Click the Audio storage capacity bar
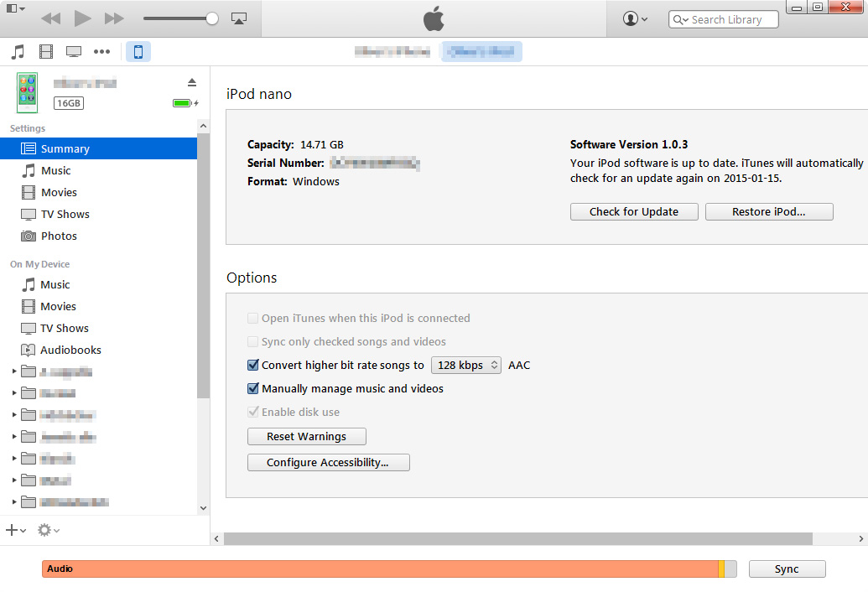The height and width of the screenshot is (592, 868). (380, 569)
